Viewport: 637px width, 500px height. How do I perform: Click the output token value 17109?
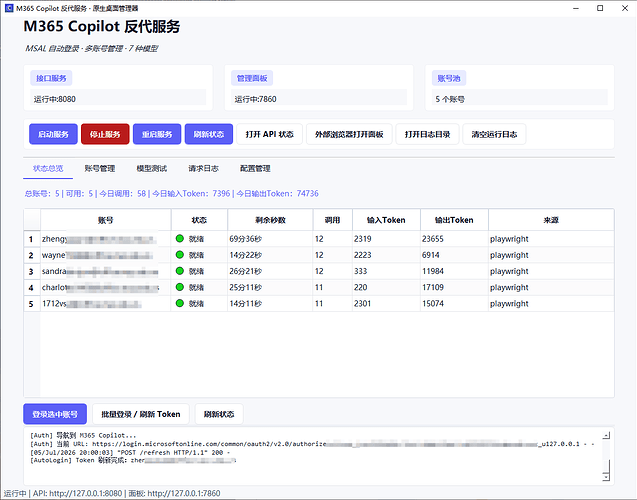click(x=454, y=287)
